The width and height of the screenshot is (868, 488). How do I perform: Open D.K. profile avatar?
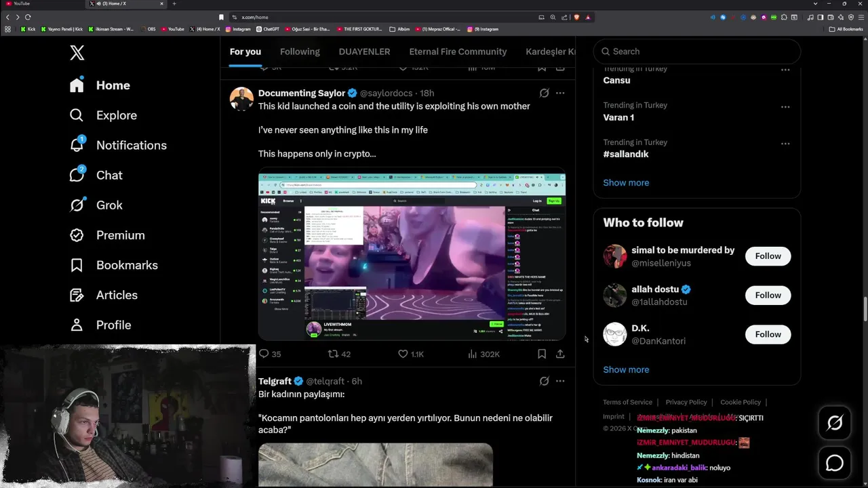click(615, 334)
